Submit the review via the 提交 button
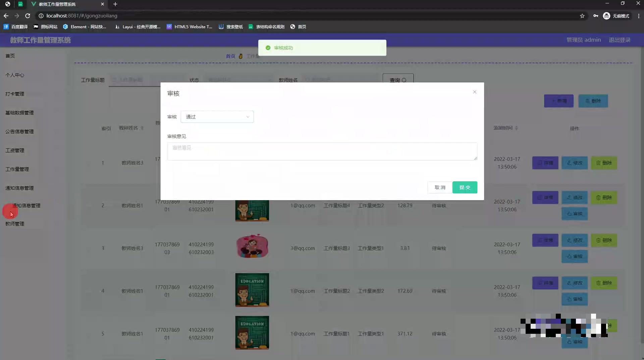644x360 pixels. point(465,187)
